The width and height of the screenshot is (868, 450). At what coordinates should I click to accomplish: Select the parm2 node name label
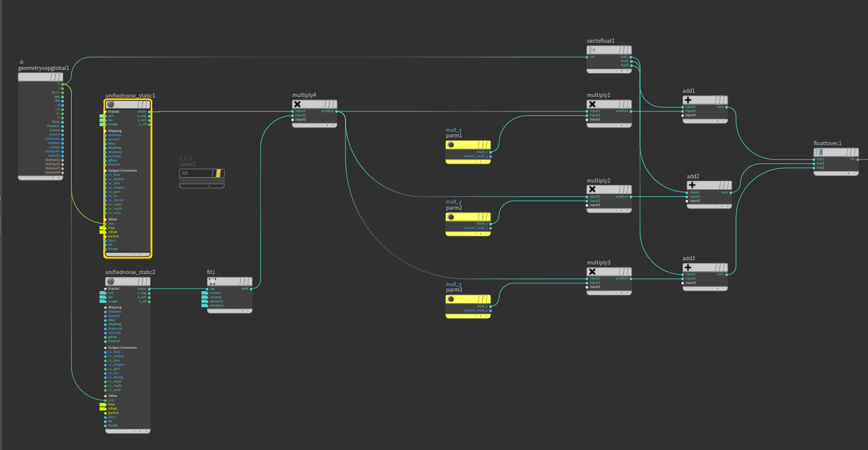pyautogui.click(x=454, y=208)
